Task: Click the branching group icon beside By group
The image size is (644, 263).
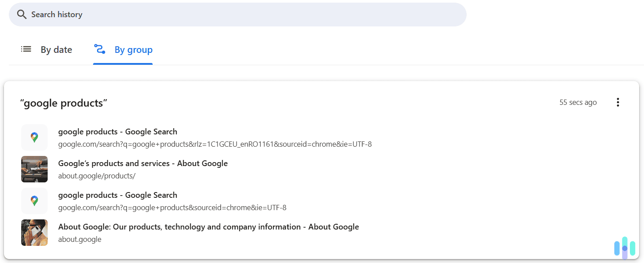Action: [100, 49]
